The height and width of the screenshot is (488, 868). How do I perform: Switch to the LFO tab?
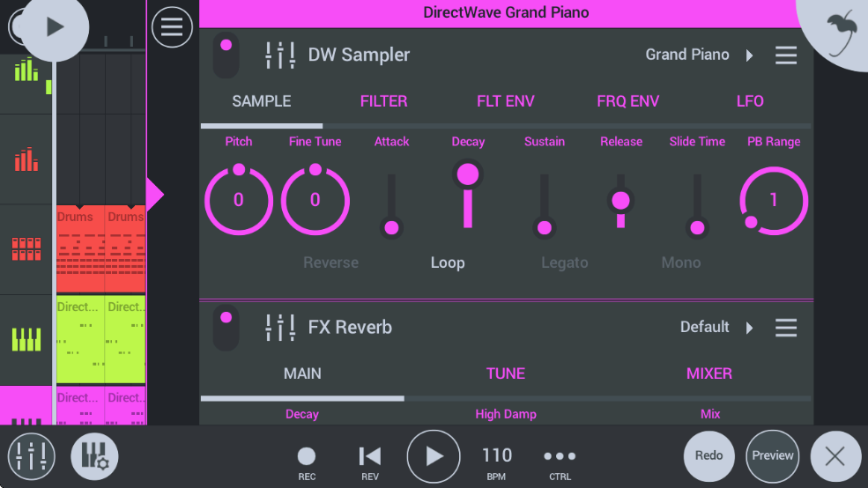coord(750,101)
